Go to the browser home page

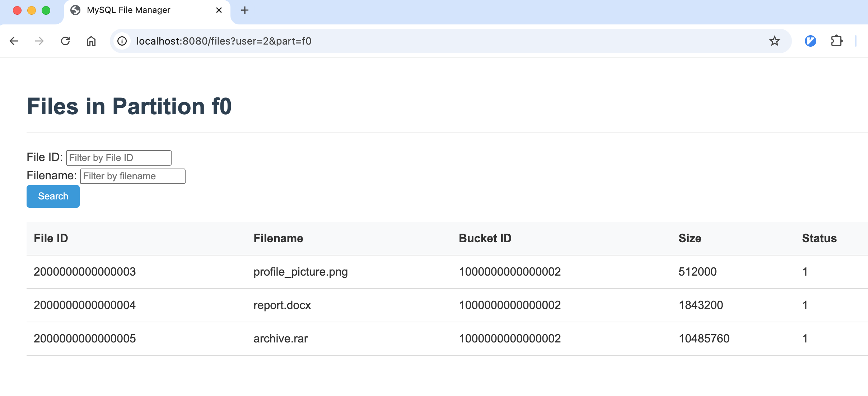(x=91, y=41)
